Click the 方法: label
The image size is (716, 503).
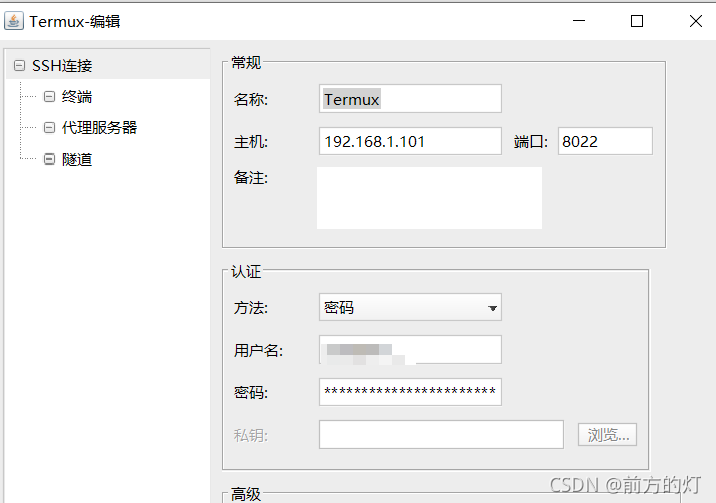[x=251, y=308]
